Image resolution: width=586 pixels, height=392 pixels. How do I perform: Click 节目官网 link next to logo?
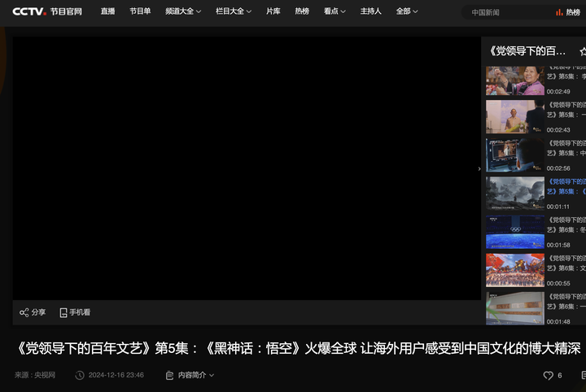pos(66,11)
